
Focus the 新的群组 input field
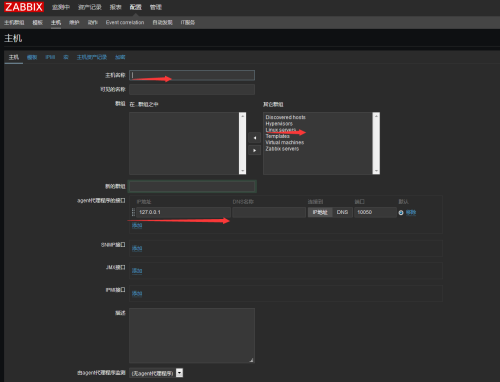pyautogui.click(x=192, y=187)
